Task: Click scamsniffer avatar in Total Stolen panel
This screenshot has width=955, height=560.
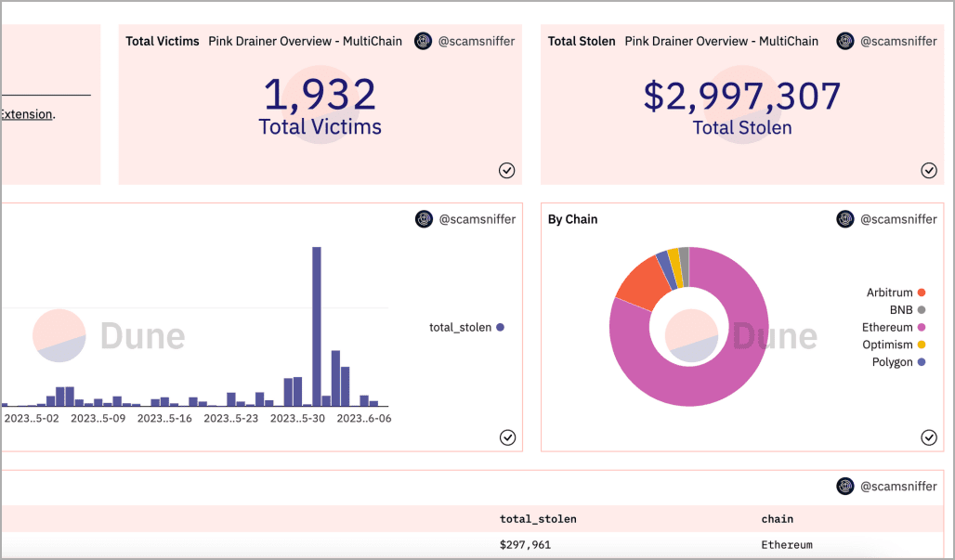Action: tap(845, 41)
